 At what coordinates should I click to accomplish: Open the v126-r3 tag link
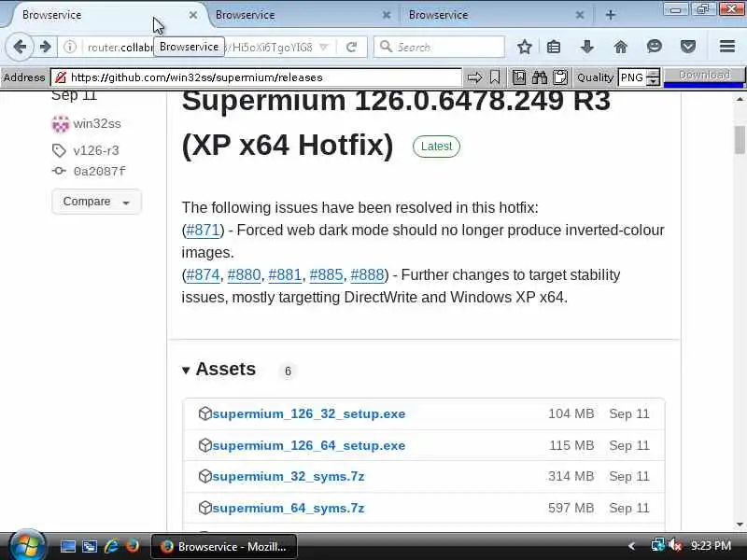coord(96,150)
